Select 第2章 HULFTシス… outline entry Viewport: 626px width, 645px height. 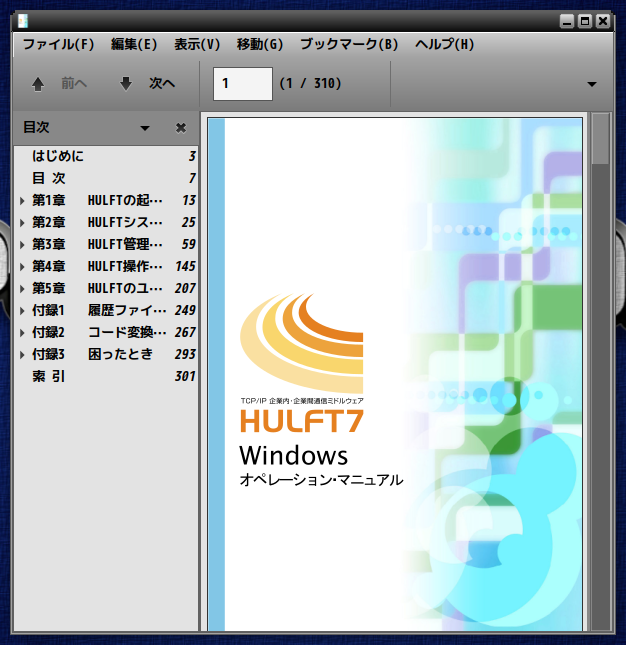[106, 222]
